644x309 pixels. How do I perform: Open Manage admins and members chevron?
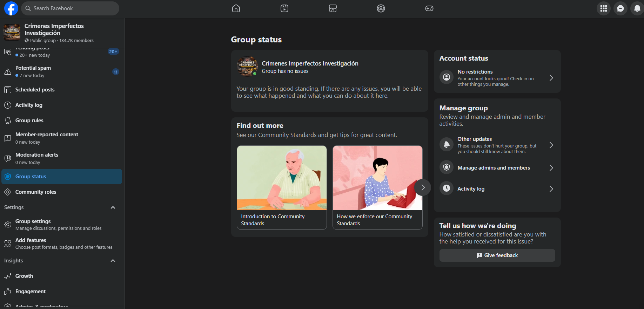(551, 168)
